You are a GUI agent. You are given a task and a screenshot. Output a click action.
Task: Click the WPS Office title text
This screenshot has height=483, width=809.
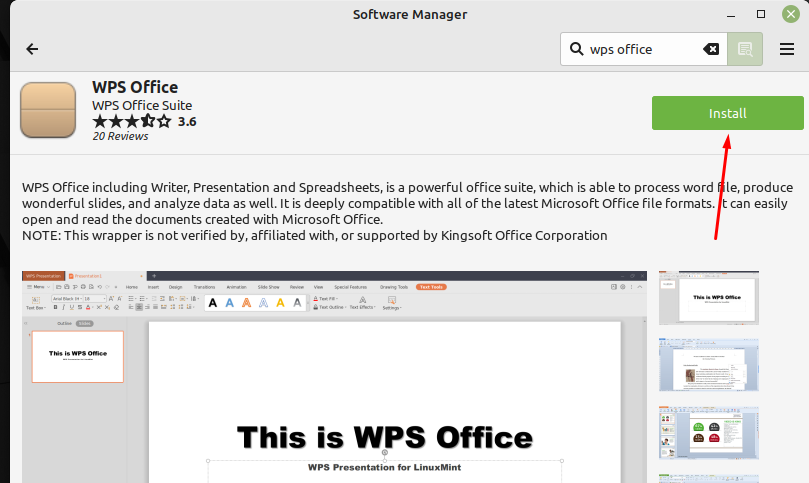(135, 87)
